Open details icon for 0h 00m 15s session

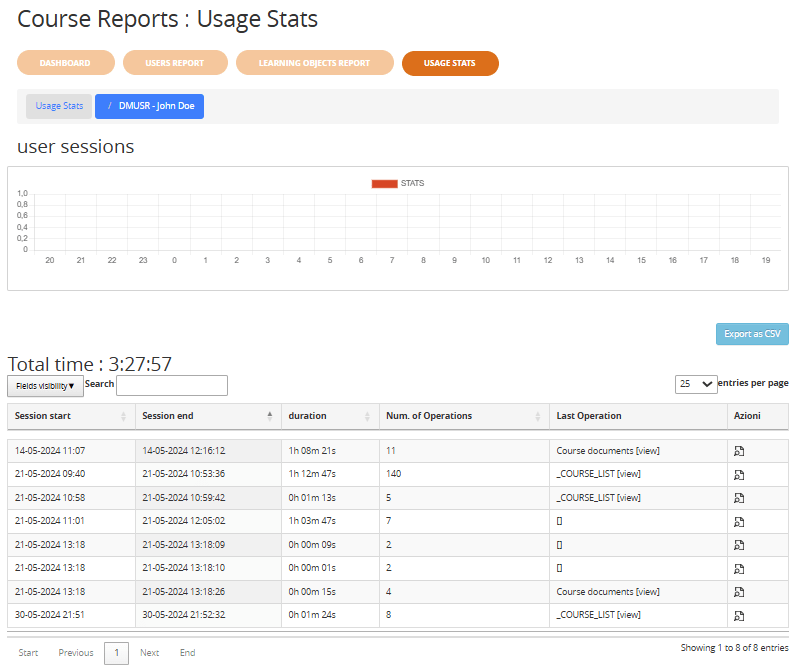(739, 592)
